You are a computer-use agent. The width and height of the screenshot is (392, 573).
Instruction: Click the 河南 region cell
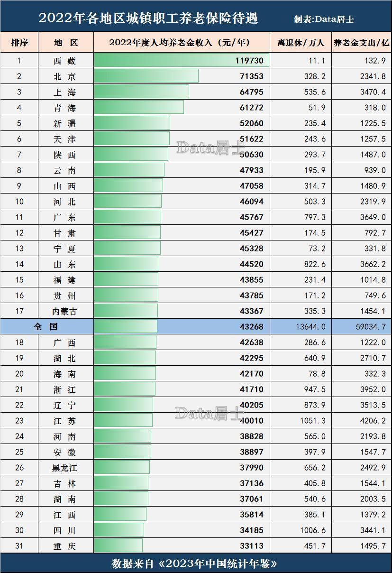click(x=65, y=436)
